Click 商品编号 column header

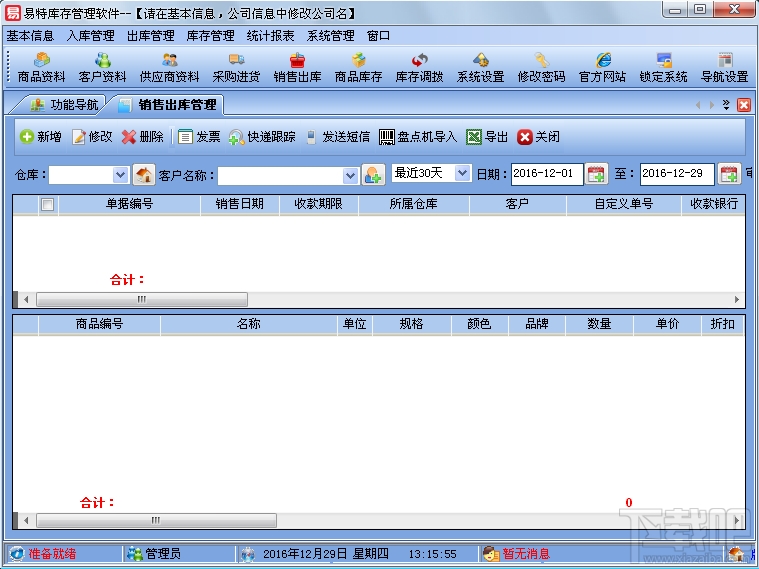(x=99, y=324)
